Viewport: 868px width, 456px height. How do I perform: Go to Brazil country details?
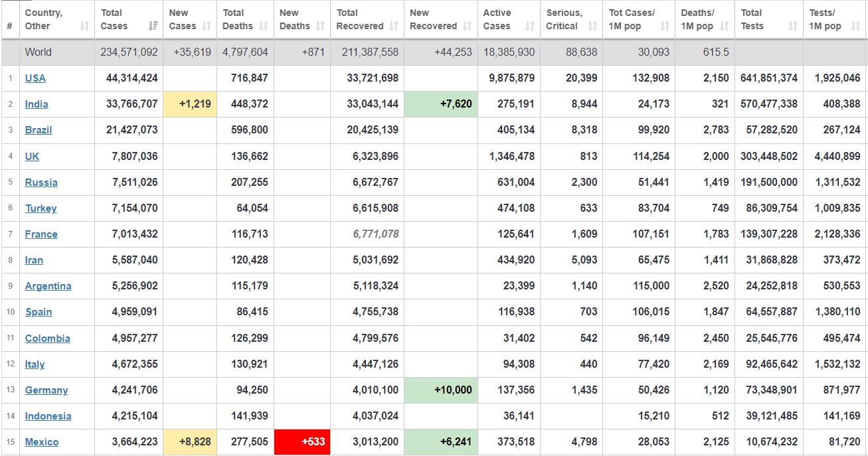click(39, 130)
